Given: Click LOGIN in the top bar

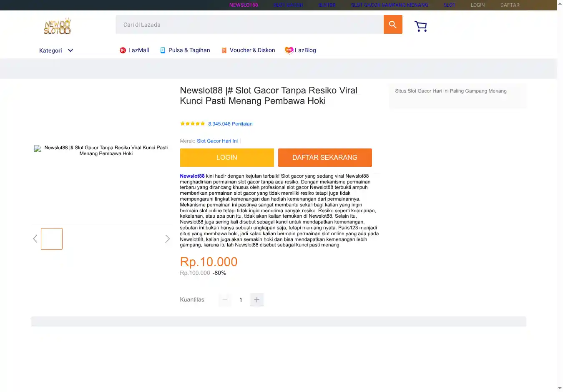Looking at the screenshot, I should point(478,5).
